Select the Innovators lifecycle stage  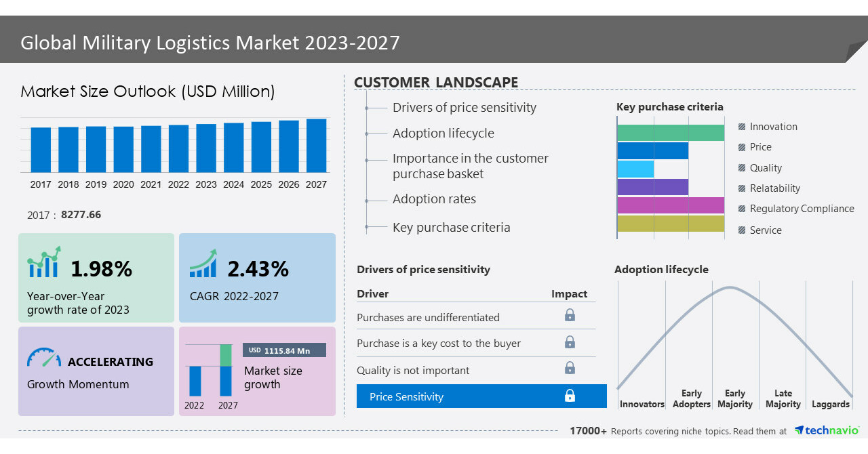[642, 404]
